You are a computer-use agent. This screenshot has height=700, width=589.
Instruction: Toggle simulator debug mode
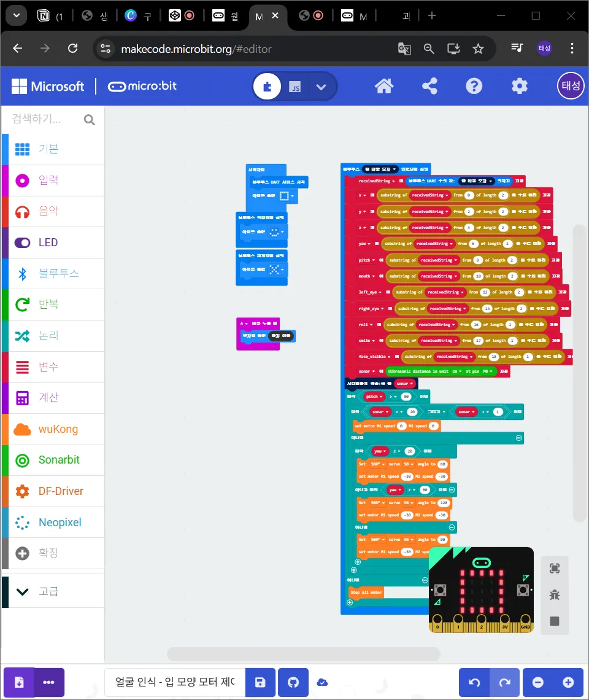[554, 594]
